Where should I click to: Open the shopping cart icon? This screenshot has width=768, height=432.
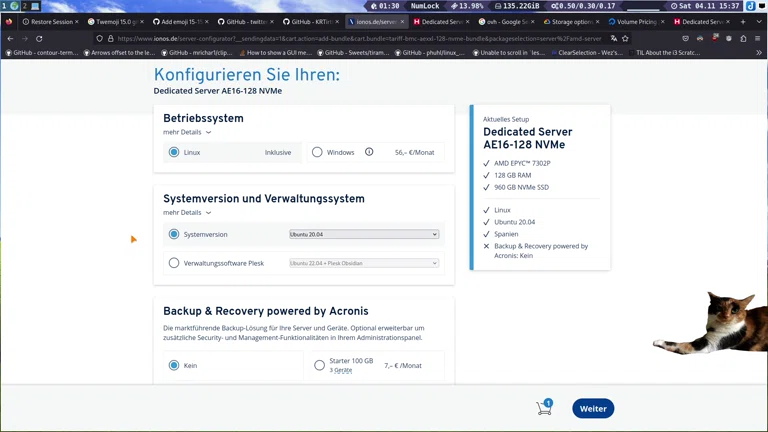point(544,408)
